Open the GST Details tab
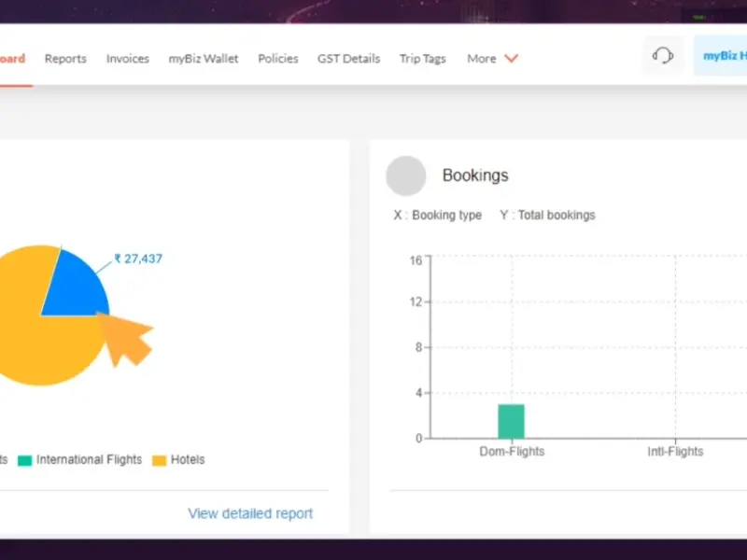 348,58
